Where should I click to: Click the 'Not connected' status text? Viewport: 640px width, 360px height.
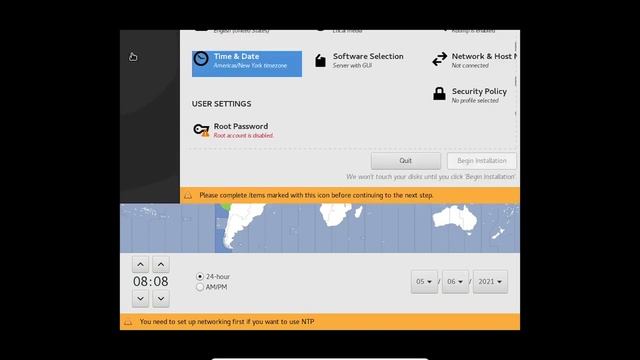click(x=470, y=65)
